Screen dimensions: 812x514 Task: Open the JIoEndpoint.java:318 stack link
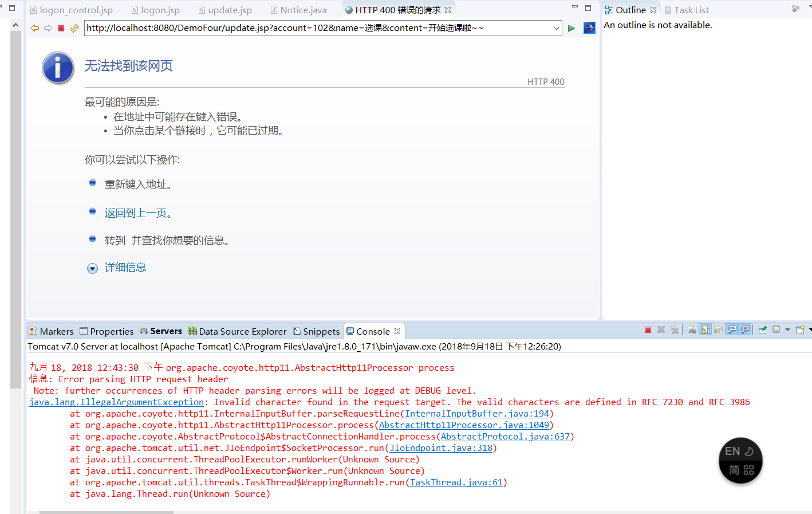coord(441,448)
